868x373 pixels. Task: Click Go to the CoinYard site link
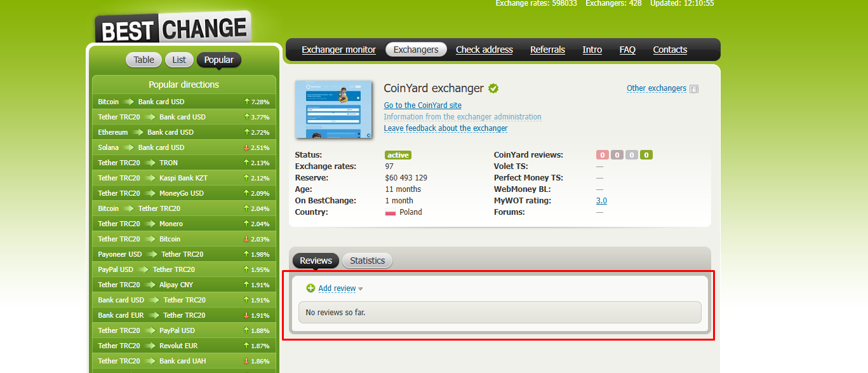[423, 105]
